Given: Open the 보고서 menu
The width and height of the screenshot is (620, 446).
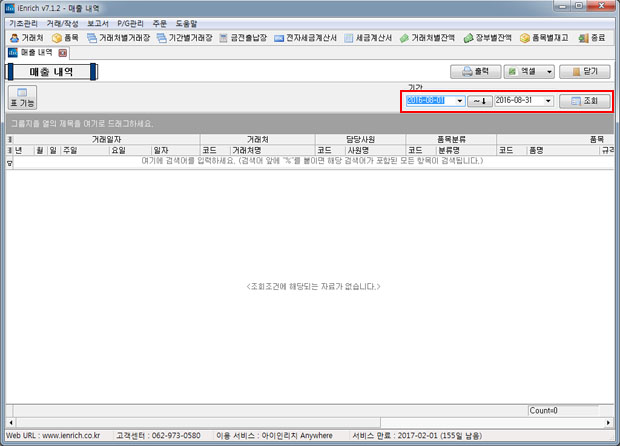Looking at the screenshot, I should click(x=98, y=23).
